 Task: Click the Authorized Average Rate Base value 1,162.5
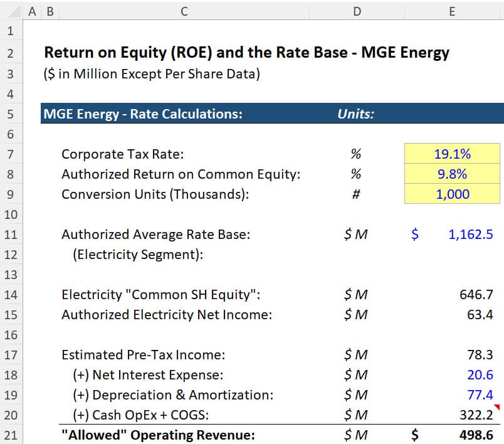point(470,235)
